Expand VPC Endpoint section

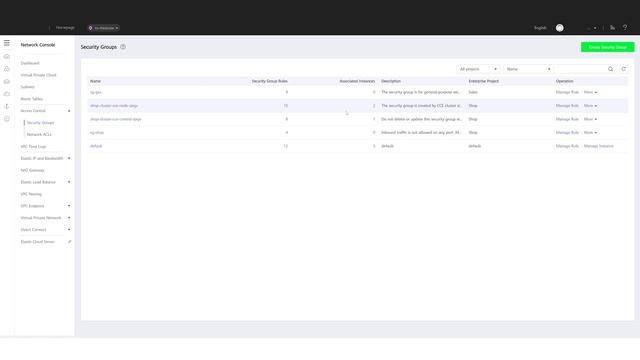69,206
